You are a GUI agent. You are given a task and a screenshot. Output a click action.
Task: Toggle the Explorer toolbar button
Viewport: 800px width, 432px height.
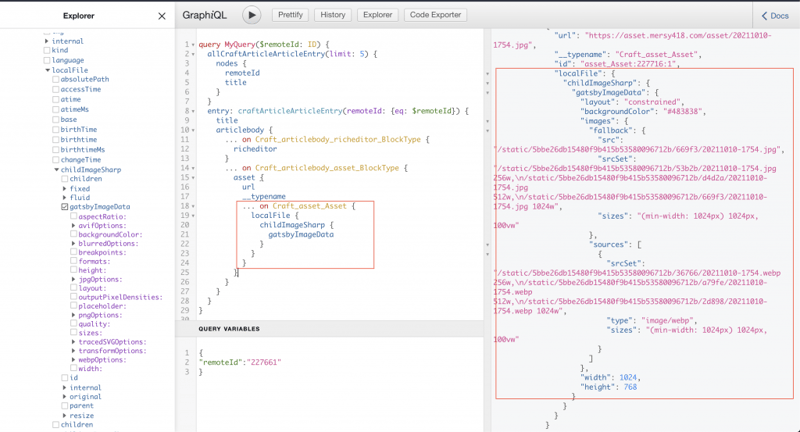click(x=377, y=15)
